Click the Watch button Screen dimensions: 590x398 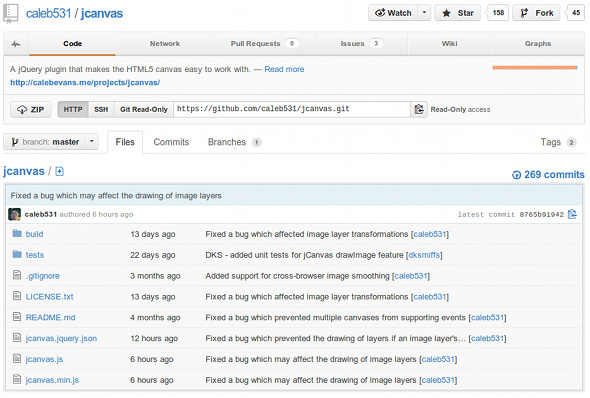(x=393, y=13)
